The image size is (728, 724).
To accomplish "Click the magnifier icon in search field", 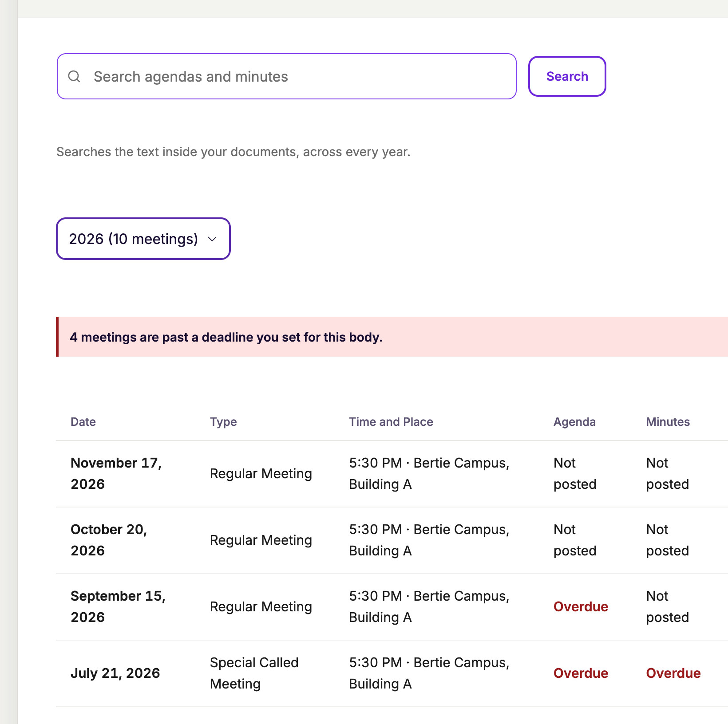I will pyautogui.click(x=74, y=76).
